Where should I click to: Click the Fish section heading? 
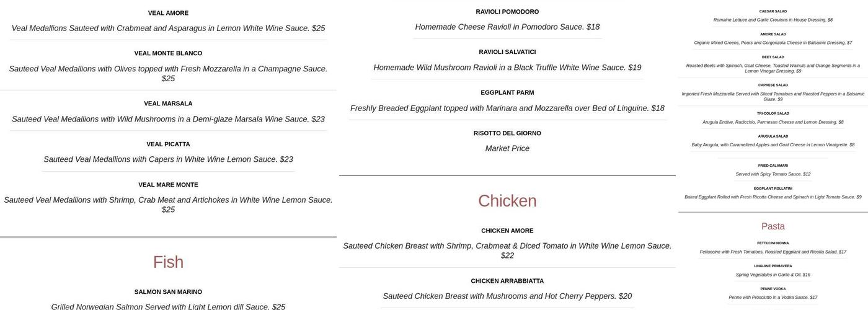(x=168, y=262)
